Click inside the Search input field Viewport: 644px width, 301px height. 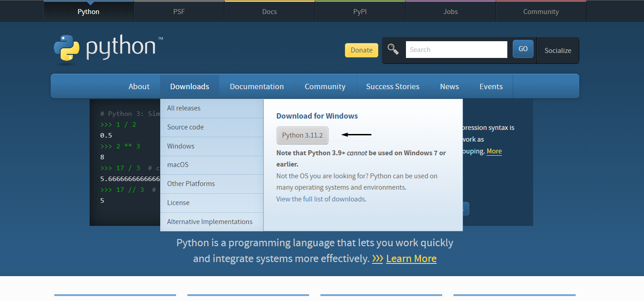[456, 49]
